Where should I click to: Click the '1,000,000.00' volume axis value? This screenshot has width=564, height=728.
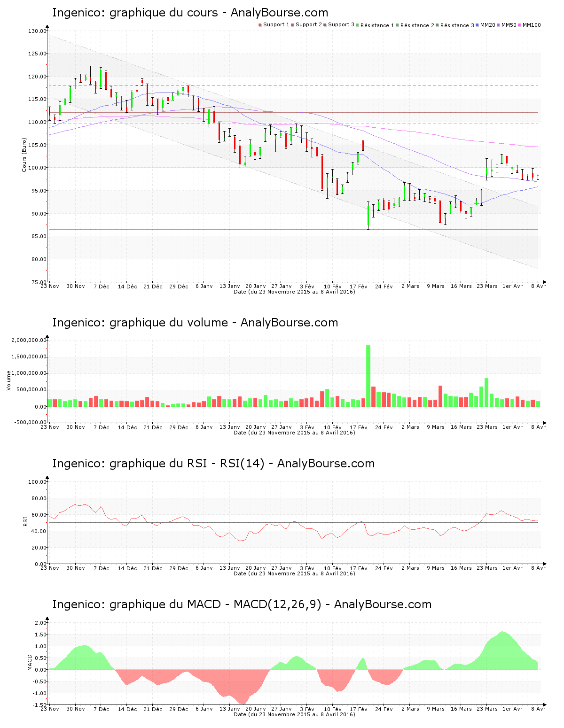click(29, 373)
